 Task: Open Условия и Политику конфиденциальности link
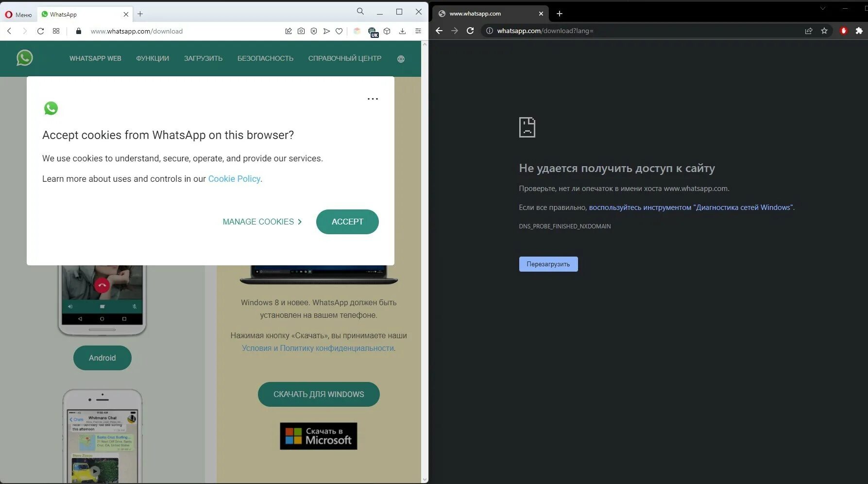coord(318,348)
